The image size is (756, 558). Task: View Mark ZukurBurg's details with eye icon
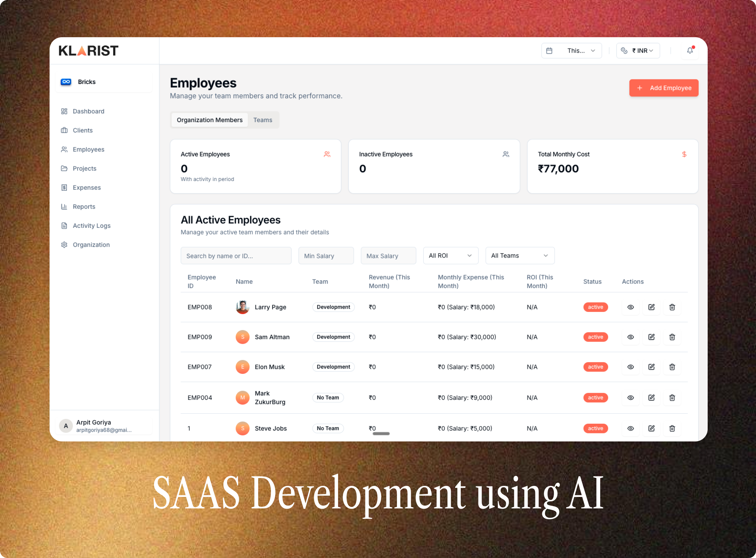click(x=631, y=397)
